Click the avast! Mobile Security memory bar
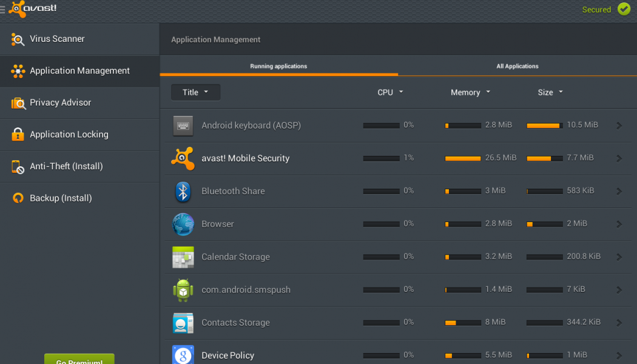The height and width of the screenshot is (364, 637). pyautogui.click(x=463, y=158)
